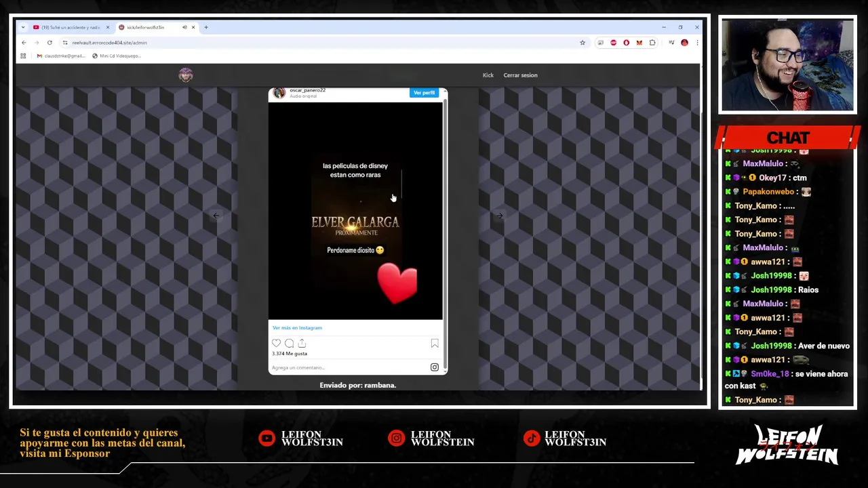Open the apps grid in bookmarks bar

coord(23,56)
